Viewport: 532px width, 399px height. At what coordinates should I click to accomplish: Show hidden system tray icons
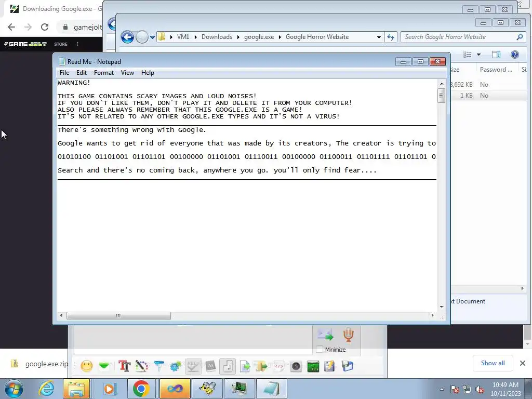click(x=442, y=389)
